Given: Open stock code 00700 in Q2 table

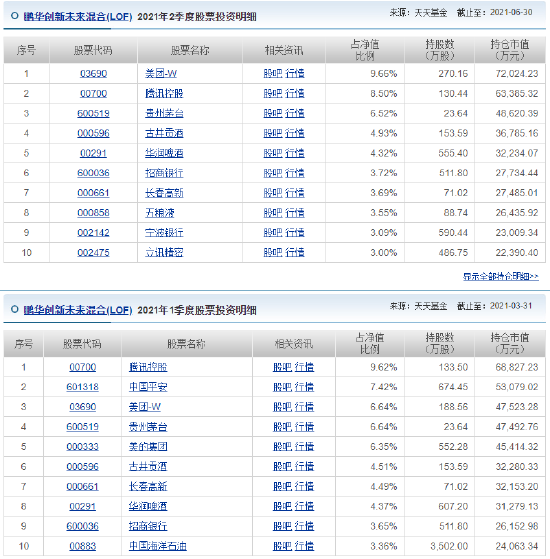Looking at the screenshot, I should coord(93,93).
